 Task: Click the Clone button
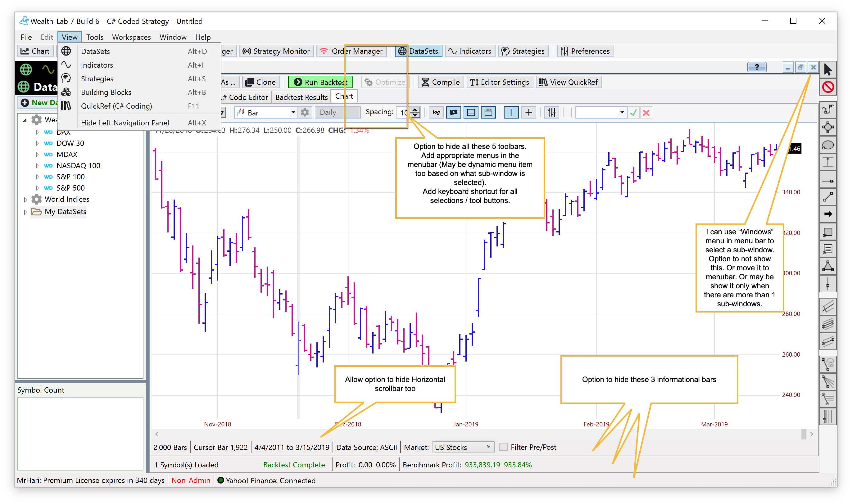click(261, 82)
